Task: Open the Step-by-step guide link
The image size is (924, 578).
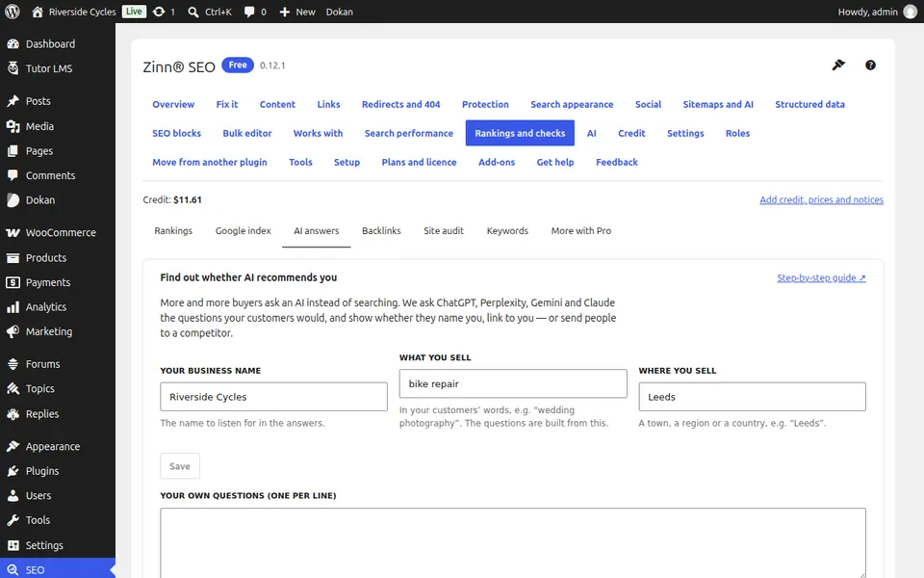Action: tap(821, 277)
